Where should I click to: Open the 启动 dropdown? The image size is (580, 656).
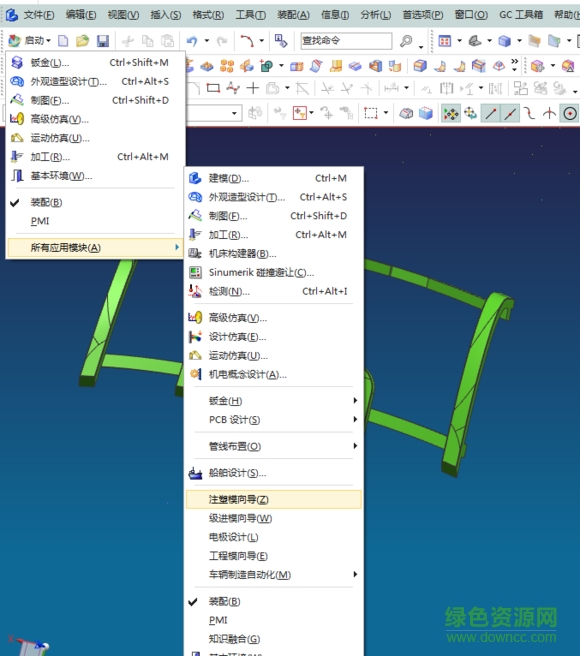[x=29, y=41]
